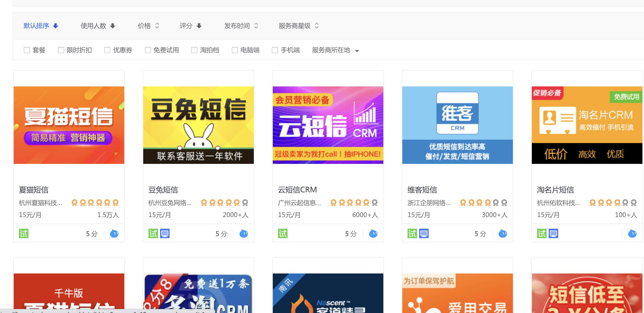Check the 限时折扣 filter
This screenshot has height=313, width=644.
click(x=61, y=50)
